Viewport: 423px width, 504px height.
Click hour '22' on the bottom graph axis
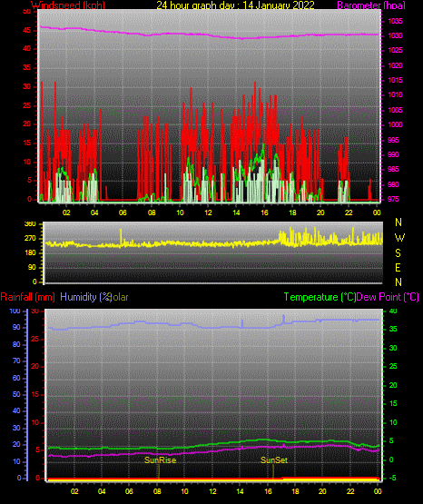350,491
